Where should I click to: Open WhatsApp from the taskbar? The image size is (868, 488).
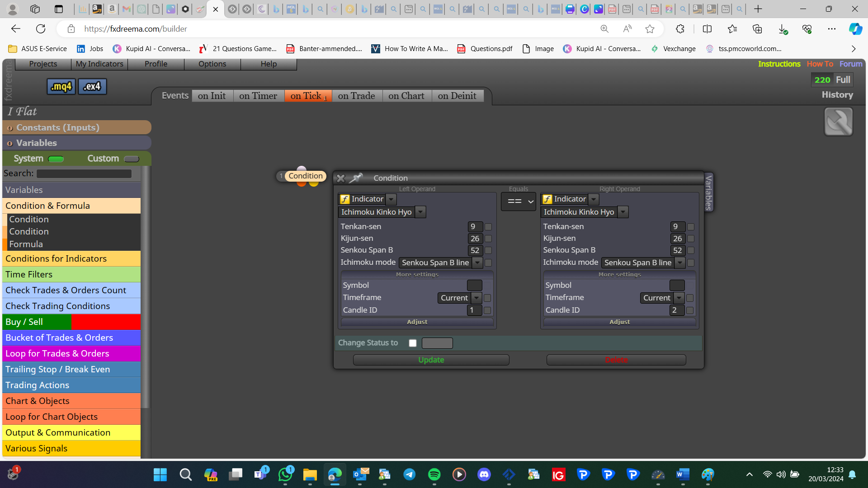coord(285,474)
